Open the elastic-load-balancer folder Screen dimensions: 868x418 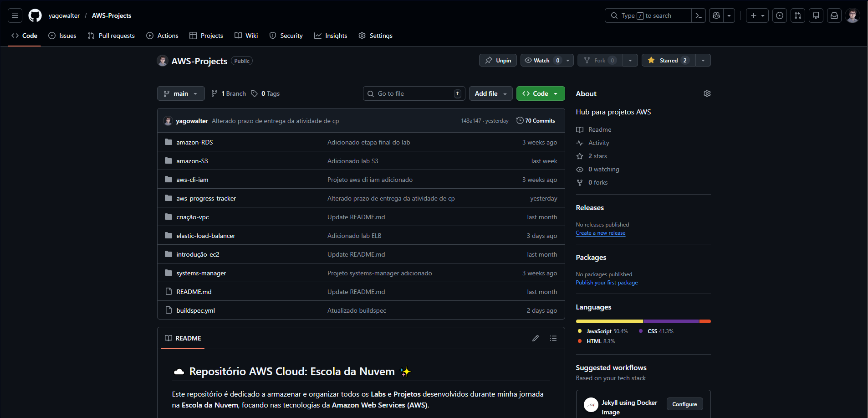(206, 236)
